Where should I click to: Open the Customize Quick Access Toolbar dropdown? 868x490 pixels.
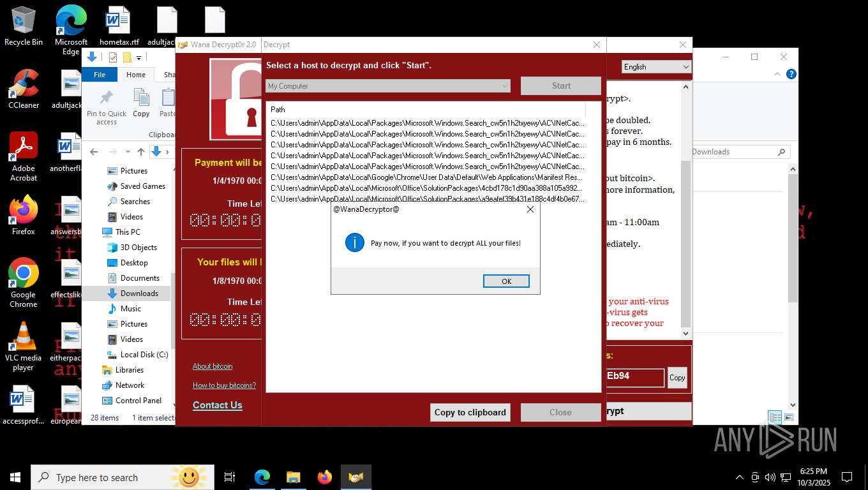click(138, 57)
